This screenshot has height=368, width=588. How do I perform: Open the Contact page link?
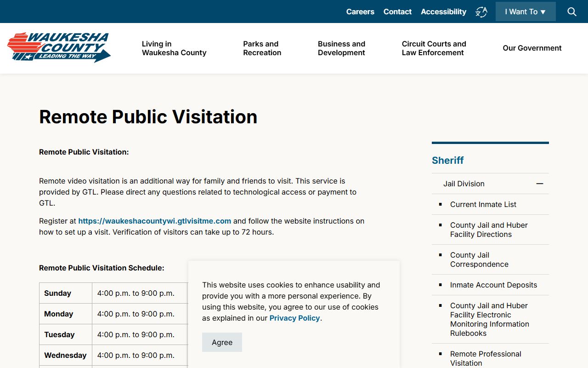tap(397, 11)
